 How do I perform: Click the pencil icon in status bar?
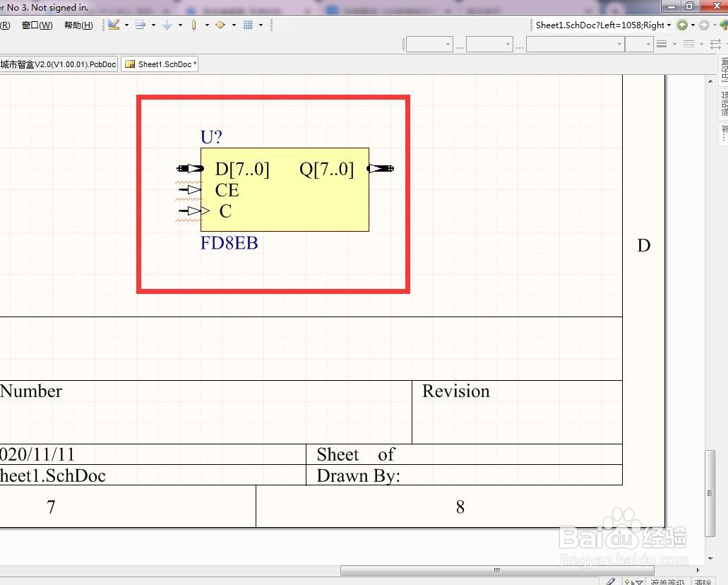(611, 581)
